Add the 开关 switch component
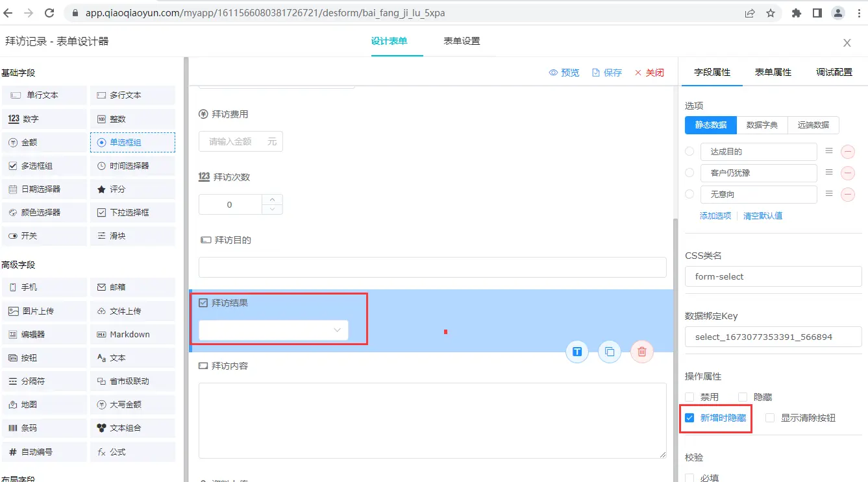 pos(44,235)
